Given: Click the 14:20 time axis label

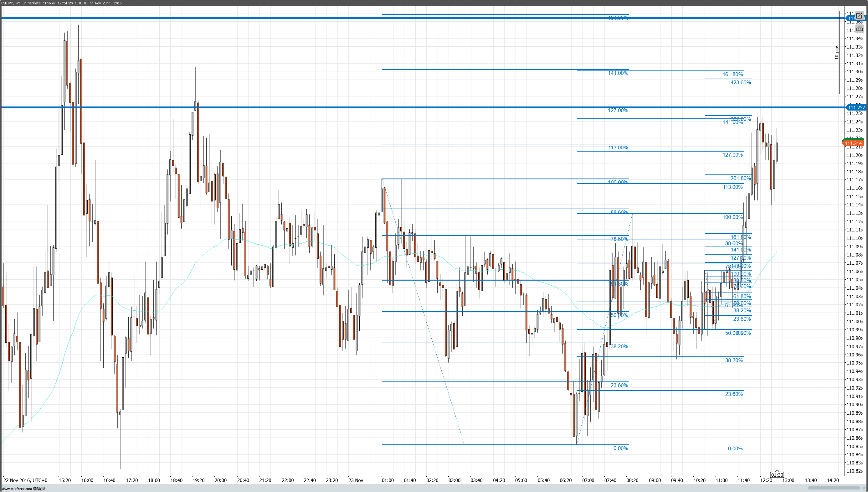Looking at the screenshot, I should (x=833, y=480).
